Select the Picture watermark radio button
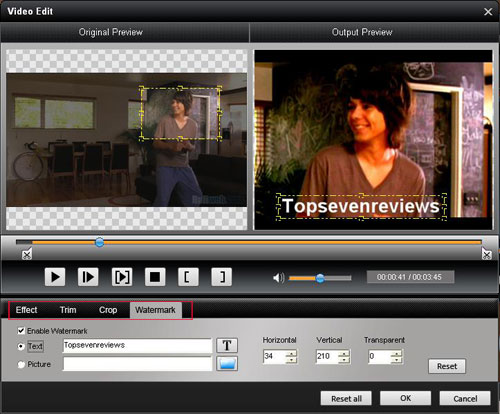This screenshot has width=500, height=414. (21, 364)
